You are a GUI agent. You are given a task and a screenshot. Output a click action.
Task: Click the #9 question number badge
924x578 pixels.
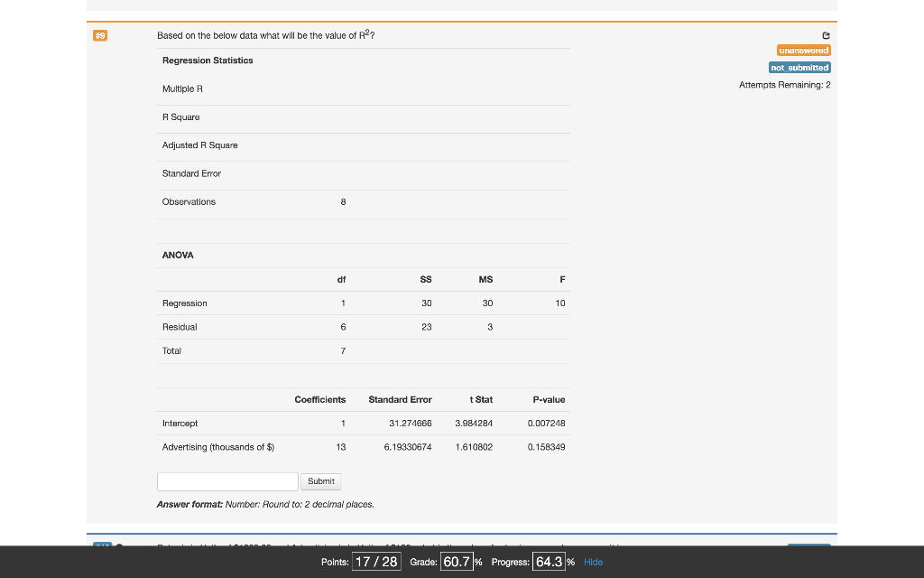click(99, 35)
